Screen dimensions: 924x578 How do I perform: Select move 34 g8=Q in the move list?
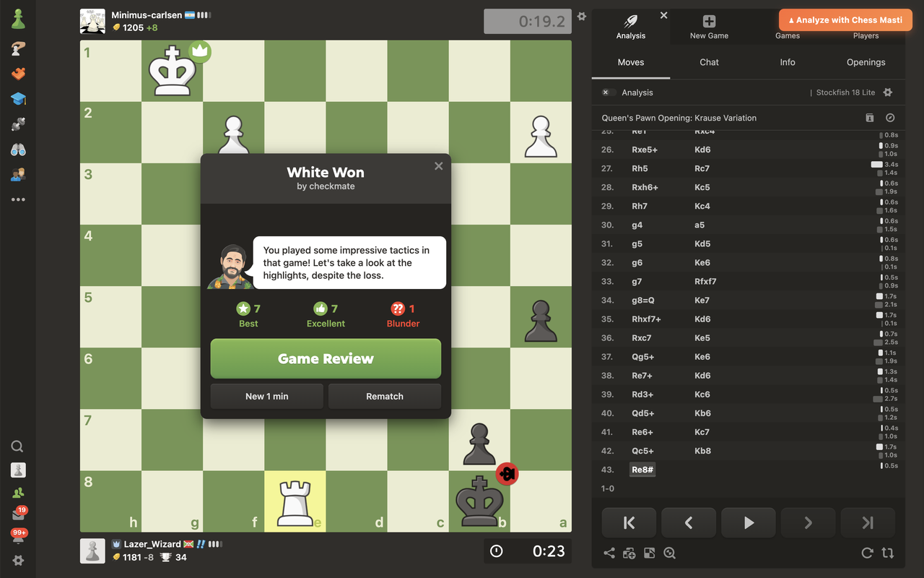[x=643, y=300]
